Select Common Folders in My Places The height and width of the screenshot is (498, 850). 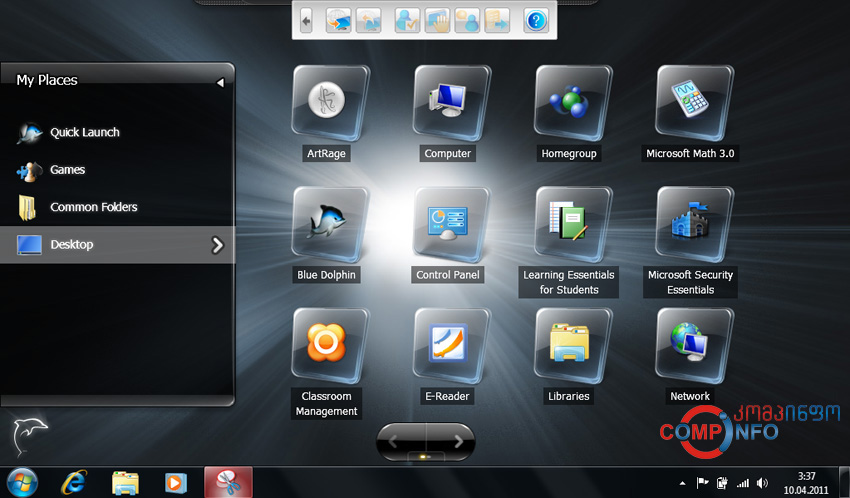[117, 207]
